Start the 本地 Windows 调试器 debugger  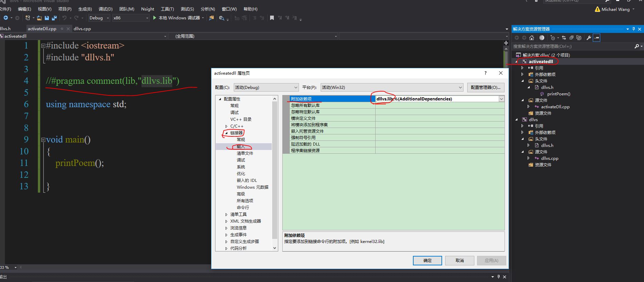pos(178,18)
